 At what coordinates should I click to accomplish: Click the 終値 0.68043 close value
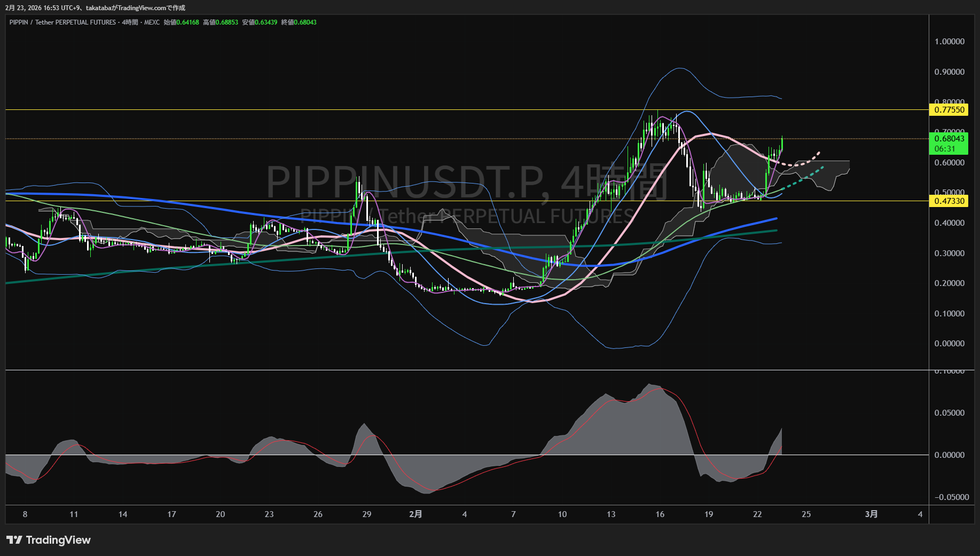[x=299, y=22]
